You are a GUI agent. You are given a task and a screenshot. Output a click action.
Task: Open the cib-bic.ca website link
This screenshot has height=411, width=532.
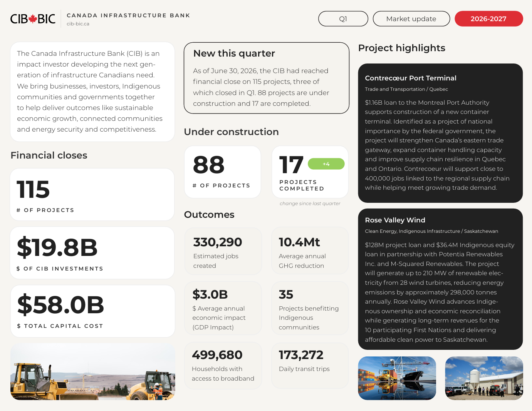click(x=78, y=24)
